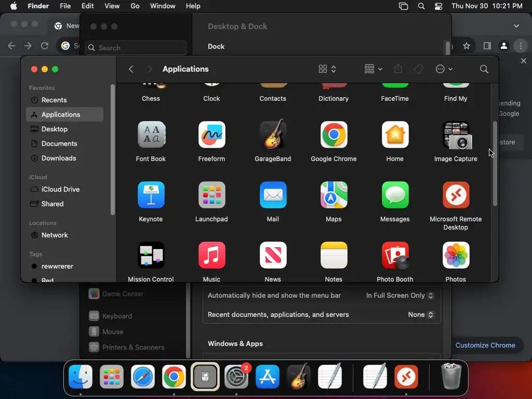
Task: Click the System Settings search field
Action: 136,48
